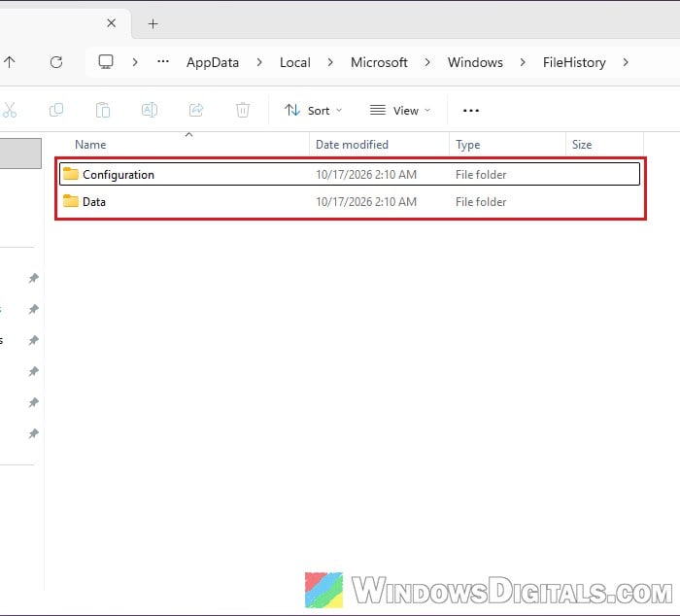Click the Cut scissors icon
The width and height of the screenshot is (680, 616).
pyautogui.click(x=9, y=110)
